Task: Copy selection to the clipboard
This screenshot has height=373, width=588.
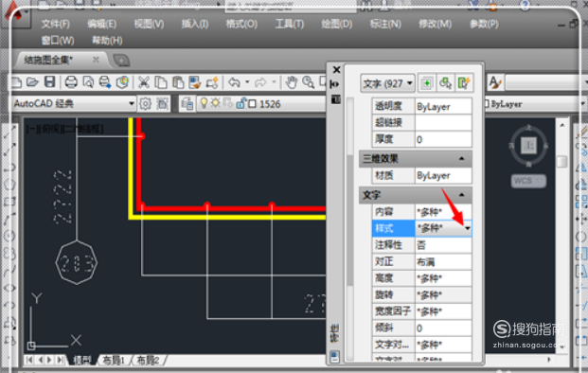Action: pos(161,82)
